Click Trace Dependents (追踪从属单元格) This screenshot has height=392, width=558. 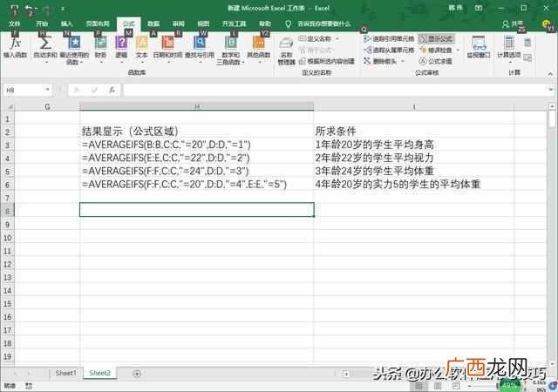click(389, 51)
